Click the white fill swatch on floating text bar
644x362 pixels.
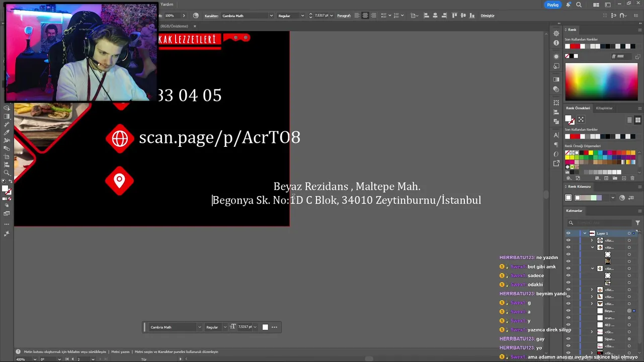(x=265, y=327)
